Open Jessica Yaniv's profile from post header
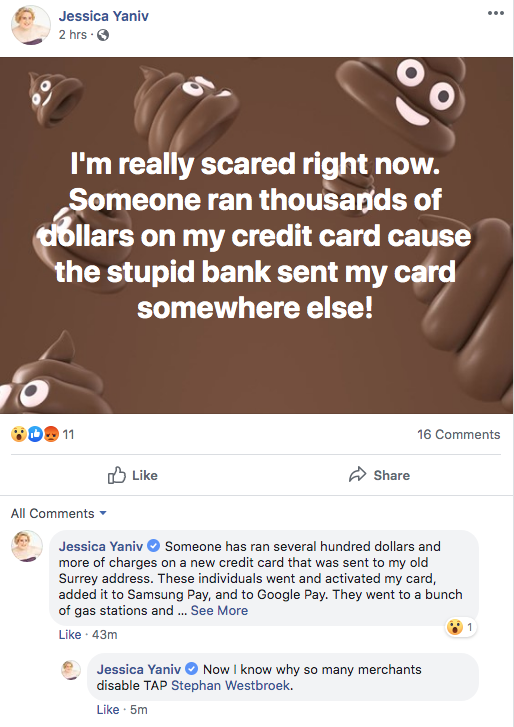The height and width of the screenshot is (727, 514). point(104,16)
